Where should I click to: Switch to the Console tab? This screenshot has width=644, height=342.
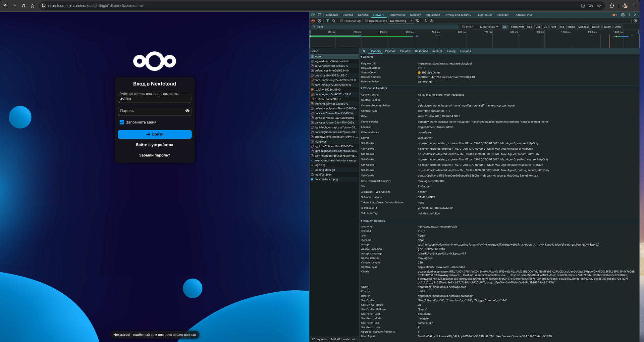[x=363, y=15]
